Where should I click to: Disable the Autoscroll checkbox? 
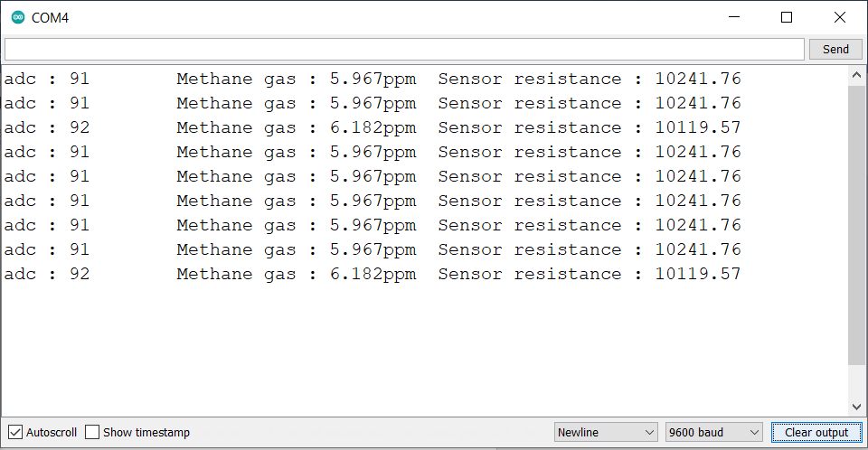click(x=15, y=432)
